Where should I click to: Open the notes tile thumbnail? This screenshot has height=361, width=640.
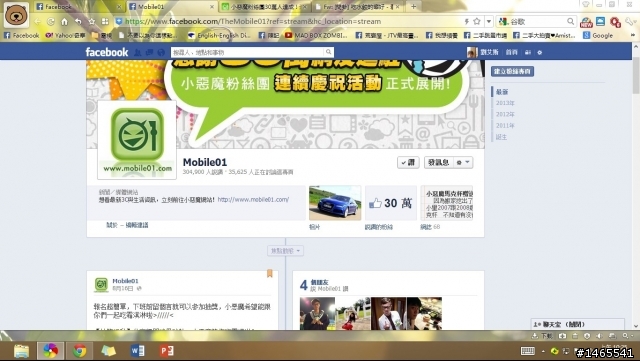[447, 203]
